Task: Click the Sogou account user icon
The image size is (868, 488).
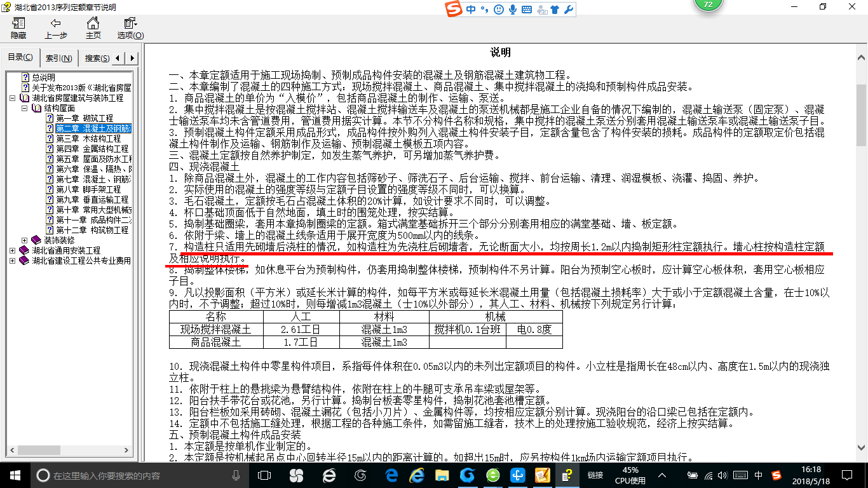Action: pos(542,10)
